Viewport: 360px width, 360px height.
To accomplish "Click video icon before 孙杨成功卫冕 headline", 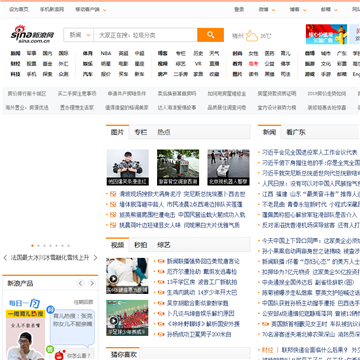I will pos(161,335).
